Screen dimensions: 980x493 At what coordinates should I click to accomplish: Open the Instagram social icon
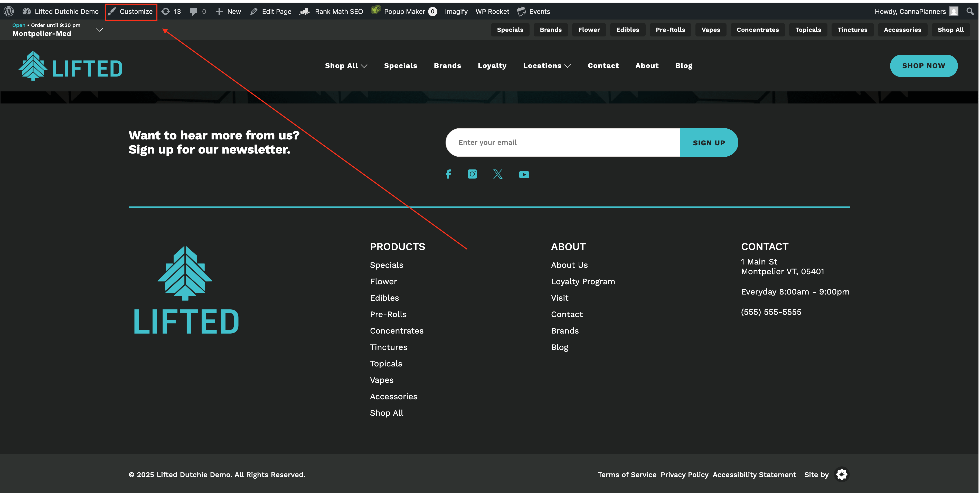472,174
